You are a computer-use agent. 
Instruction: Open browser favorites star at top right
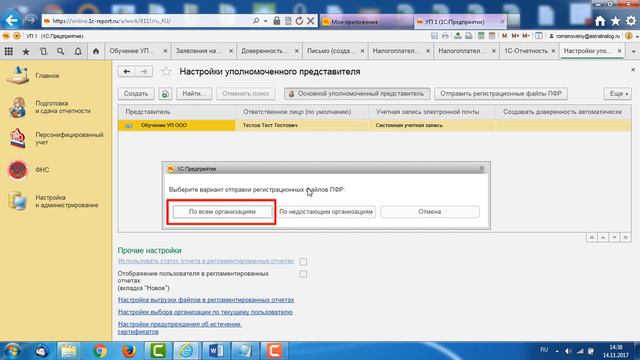coord(615,21)
